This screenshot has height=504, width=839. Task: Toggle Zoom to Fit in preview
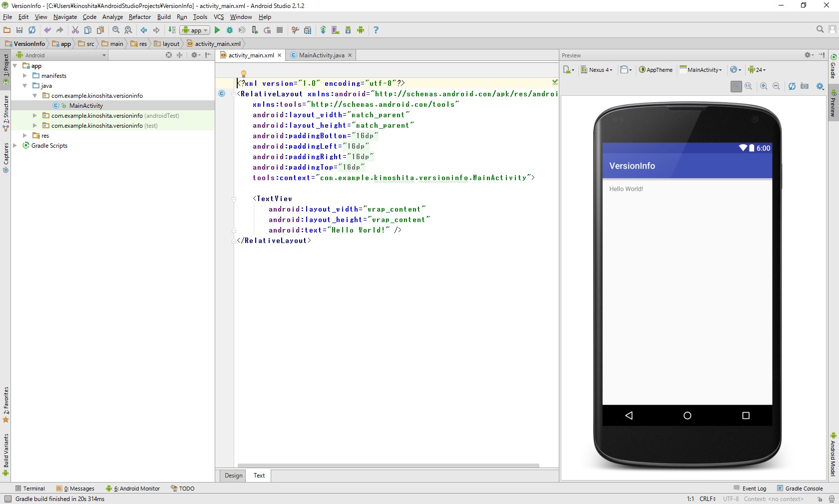coord(736,86)
